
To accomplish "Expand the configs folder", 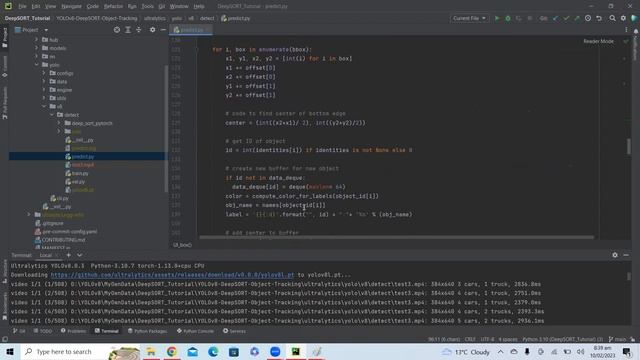I will click(44, 73).
